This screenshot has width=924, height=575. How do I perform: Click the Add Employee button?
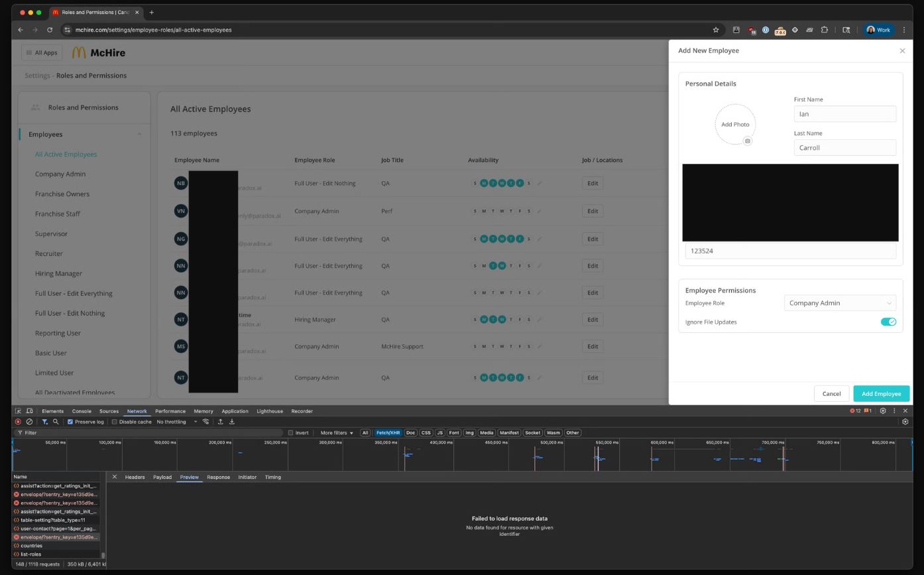pyautogui.click(x=881, y=393)
